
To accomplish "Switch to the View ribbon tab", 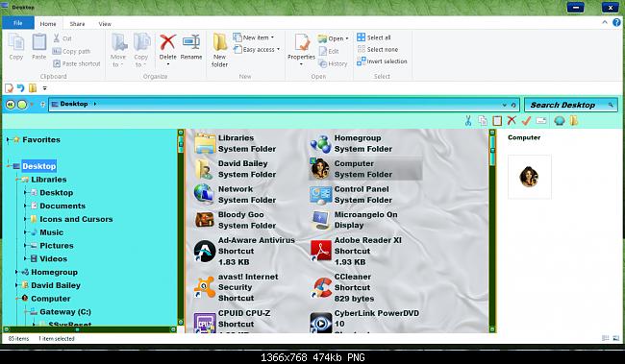I will (105, 24).
